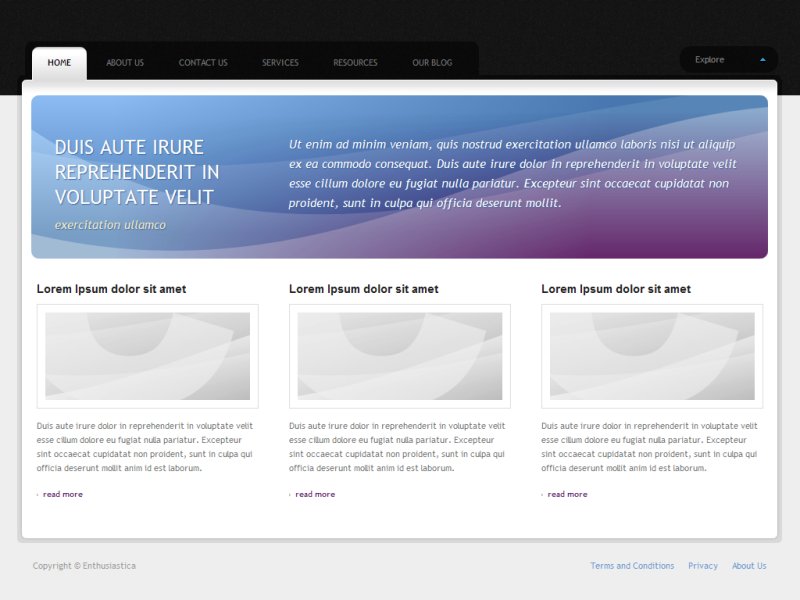Open the Resources menu item
Viewport: 800px width, 600px height.
click(355, 63)
